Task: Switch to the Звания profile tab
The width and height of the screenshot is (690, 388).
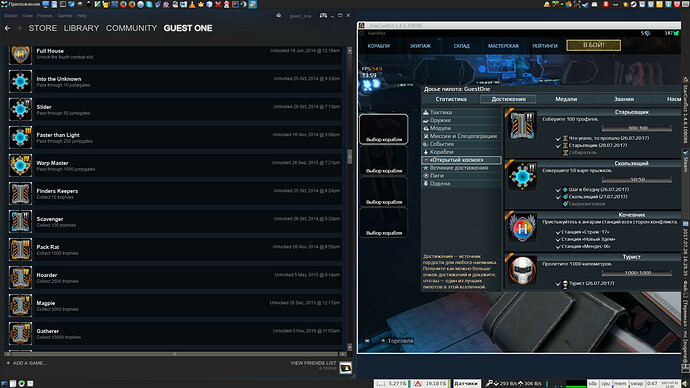Action: point(624,99)
